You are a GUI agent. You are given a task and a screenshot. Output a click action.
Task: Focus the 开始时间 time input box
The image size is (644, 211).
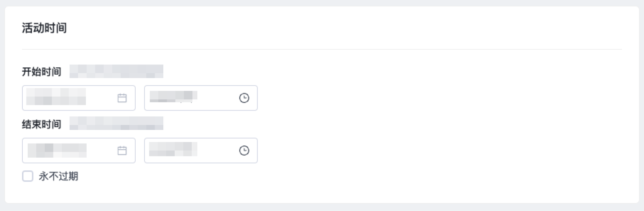201,98
